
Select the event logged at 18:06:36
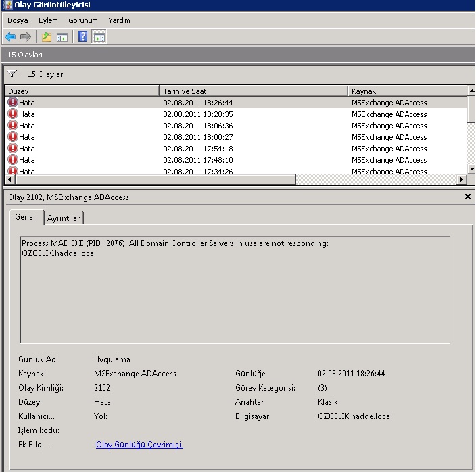(236, 126)
